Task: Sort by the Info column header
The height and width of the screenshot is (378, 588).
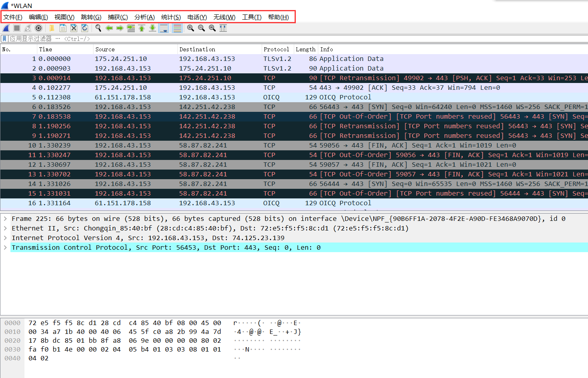Action: pyautogui.click(x=453, y=49)
